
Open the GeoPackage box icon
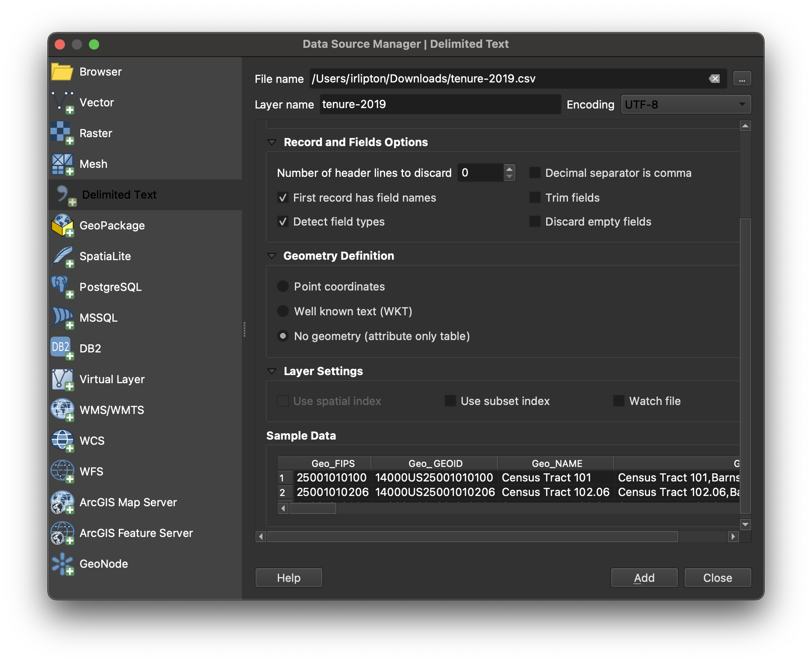pyautogui.click(x=62, y=226)
